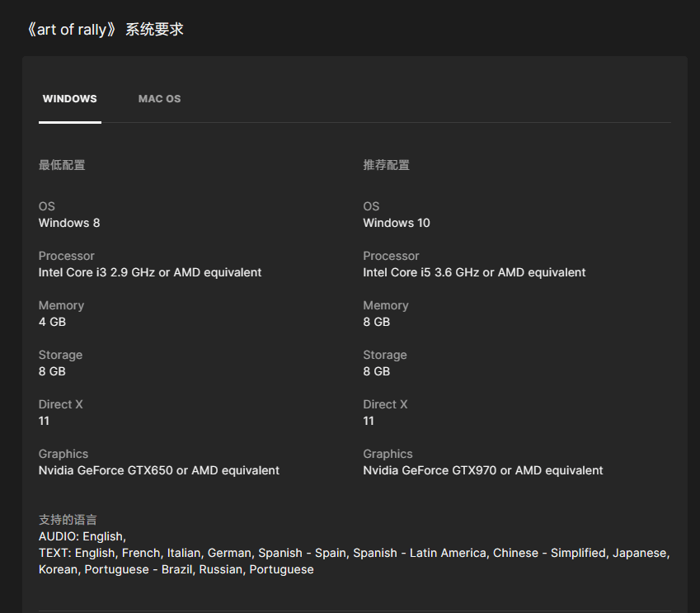Switch to the MAC OS tab
700x613 pixels.
pyautogui.click(x=159, y=99)
